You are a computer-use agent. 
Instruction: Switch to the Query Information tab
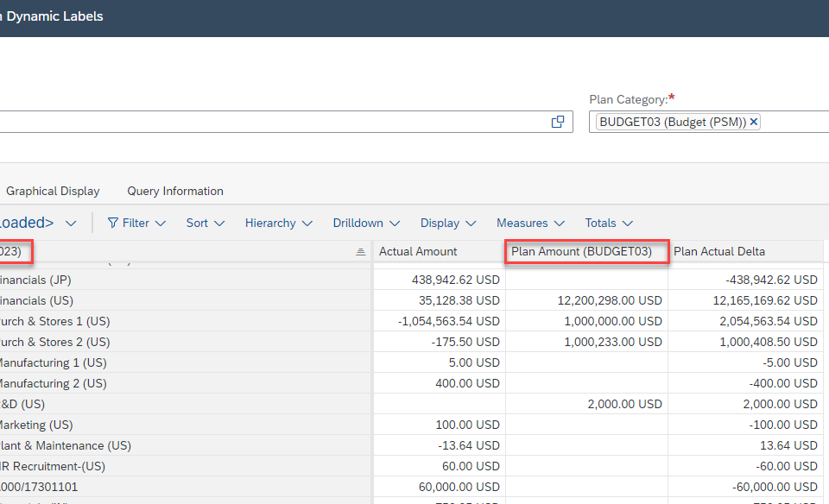[175, 192]
